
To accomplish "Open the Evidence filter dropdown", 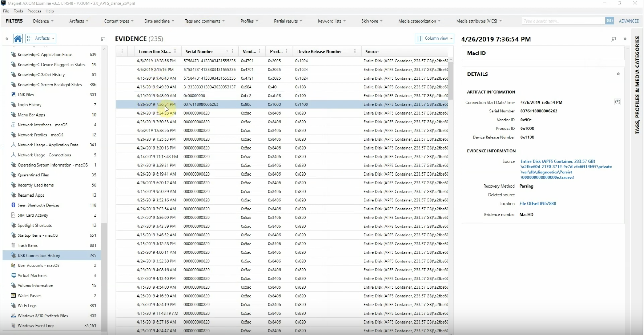I will (43, 21).
